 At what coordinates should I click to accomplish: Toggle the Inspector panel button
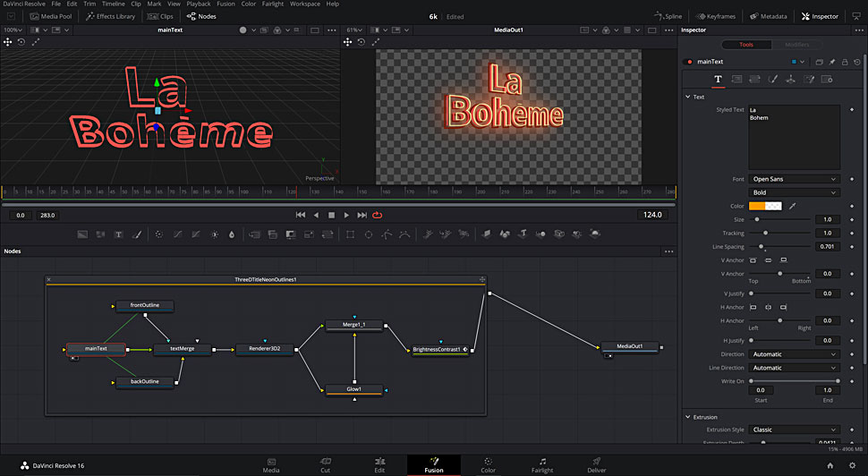[x=820, y=16]
